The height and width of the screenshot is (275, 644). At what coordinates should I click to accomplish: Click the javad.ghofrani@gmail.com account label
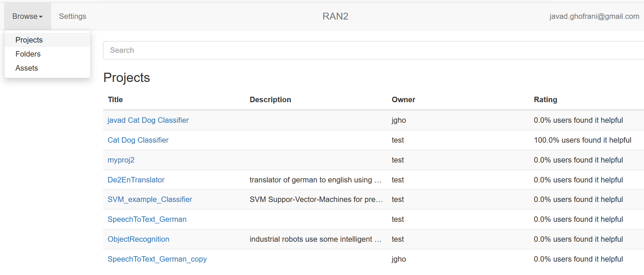coord(594,16)
